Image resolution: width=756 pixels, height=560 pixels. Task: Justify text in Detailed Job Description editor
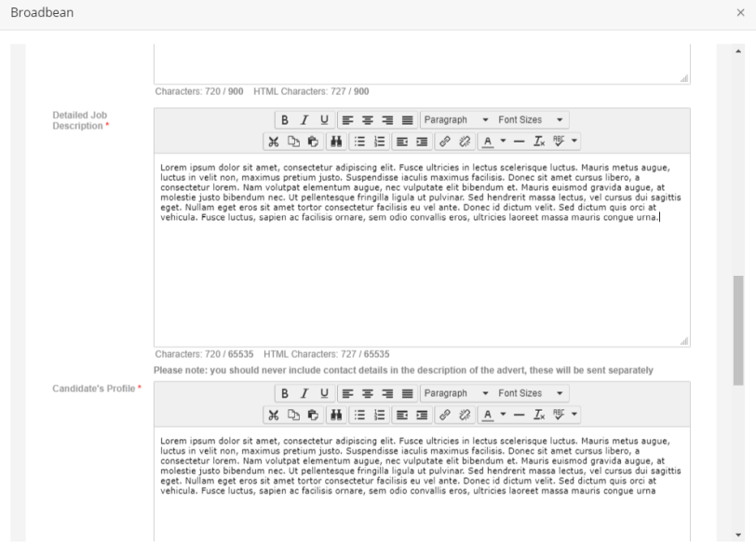coord(408,120)
